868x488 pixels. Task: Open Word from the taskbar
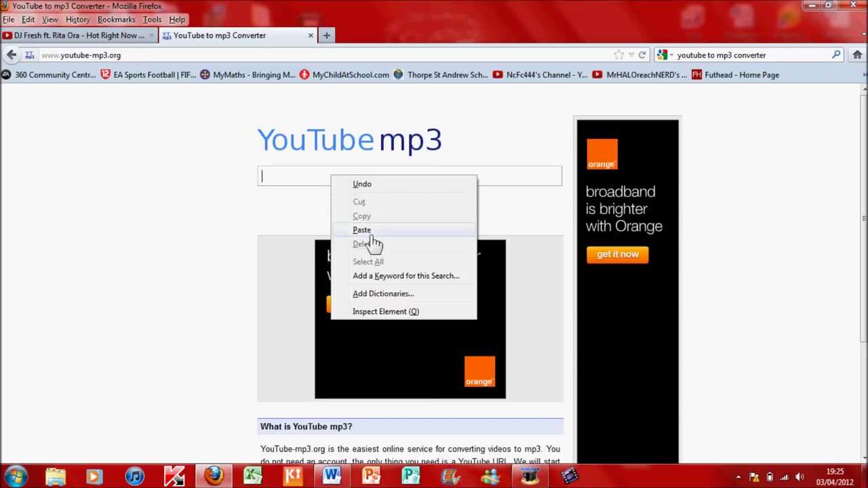(x=332, y=476)
